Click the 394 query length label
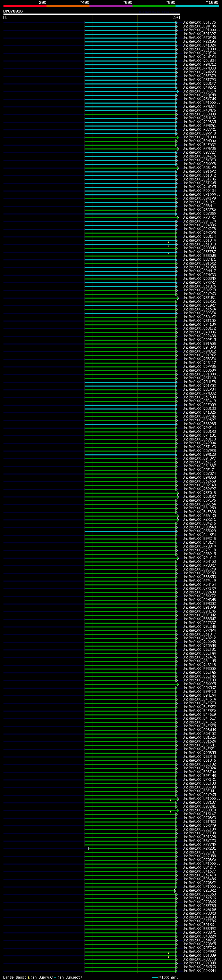This screenshot has height=980, width=222. pyautogui.click(x=175, y=17)
